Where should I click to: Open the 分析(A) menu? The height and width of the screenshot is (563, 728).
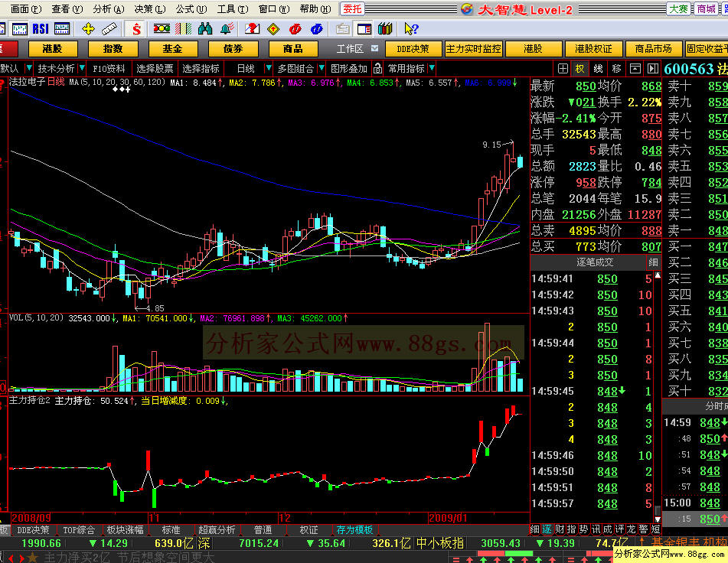tap(109, 9)
